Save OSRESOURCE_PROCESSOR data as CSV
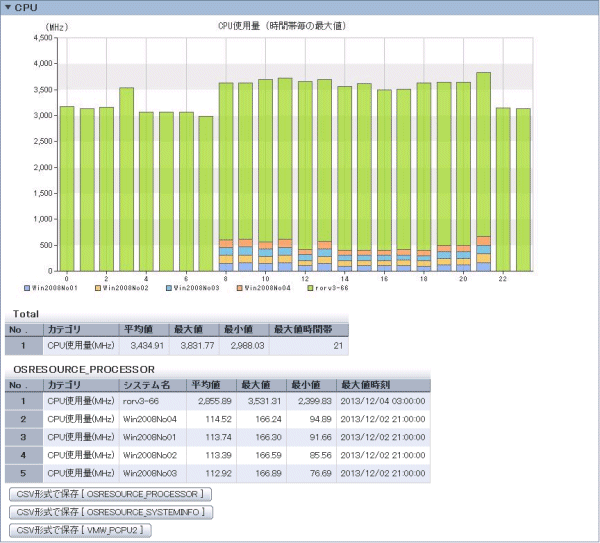The width and height of the screenshot is (600, 543). coord(110,494)
